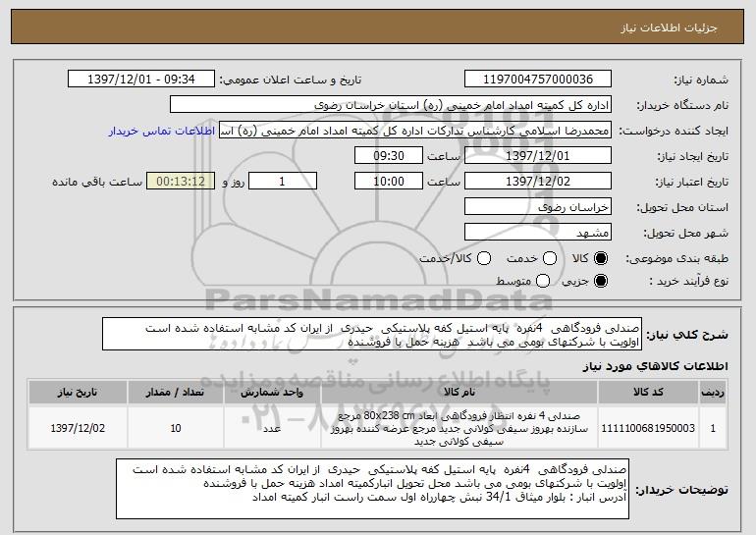Image resolution: width=756 pixels, height=535 pixels.
Task: Click the ردیف column header
Action: 713,393
